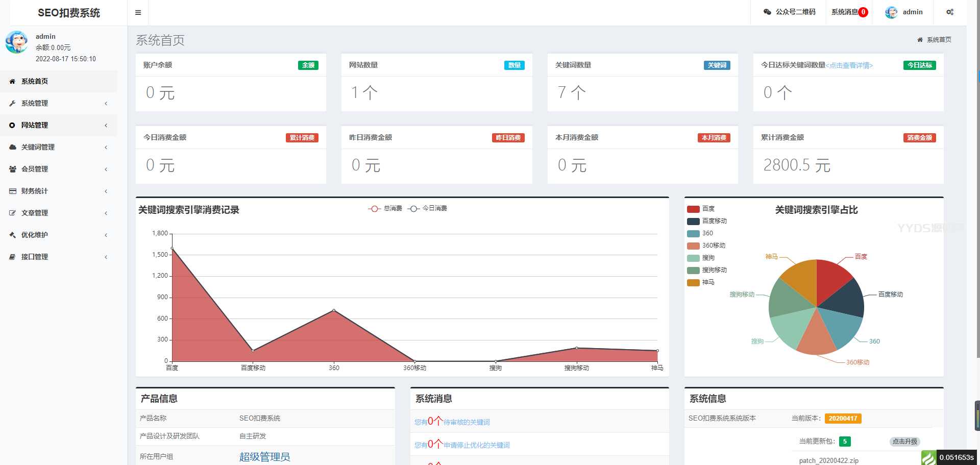
Task: Expand the 网站管理 submenu chevron
Action: coord(106,126)
